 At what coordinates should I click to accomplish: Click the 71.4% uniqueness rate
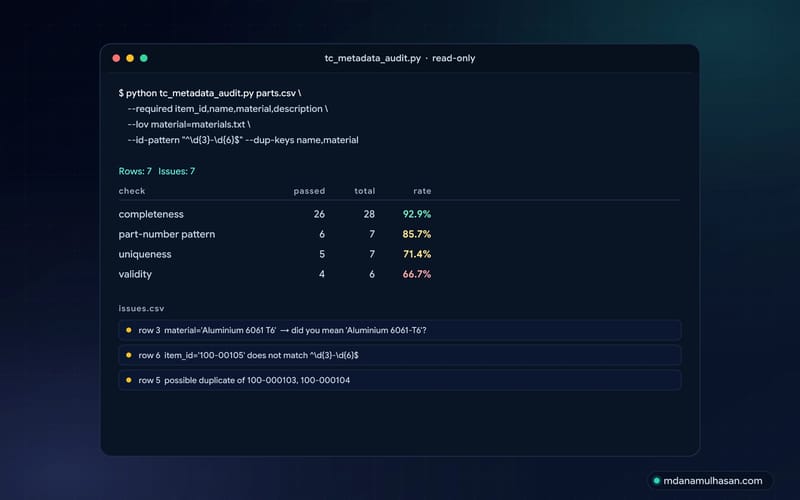pos(417,254)
